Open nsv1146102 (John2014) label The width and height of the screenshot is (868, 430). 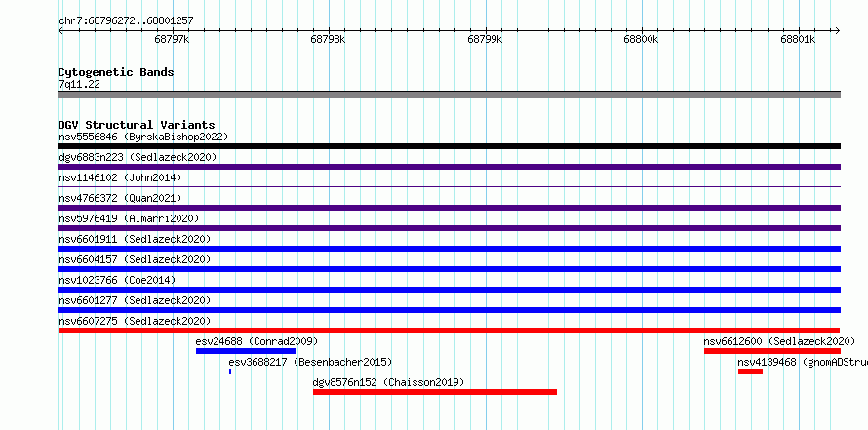(x=120, y=177)
